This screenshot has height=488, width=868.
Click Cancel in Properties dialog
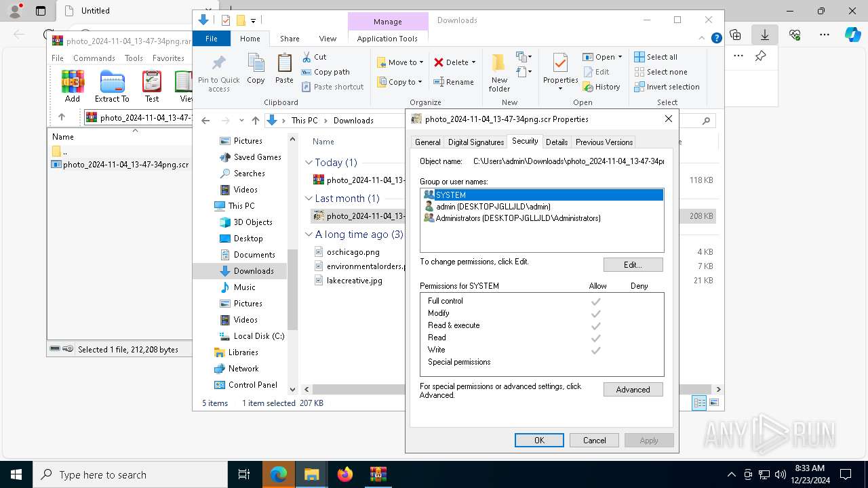point(595,441)
